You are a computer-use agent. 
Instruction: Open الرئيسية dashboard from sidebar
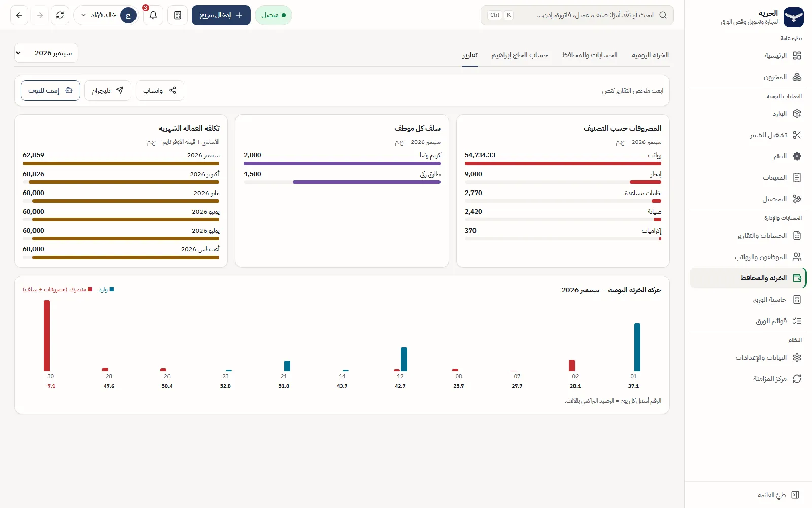[748, 56]
